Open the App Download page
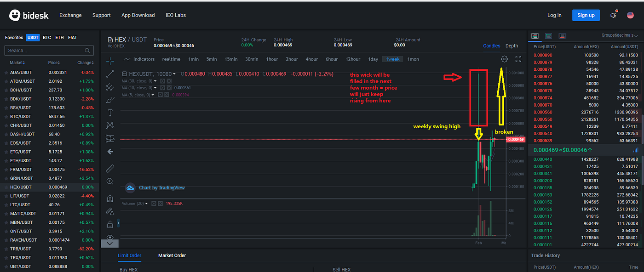The width and height of the screenshot is (644, 272). click(x=138, y=15)
